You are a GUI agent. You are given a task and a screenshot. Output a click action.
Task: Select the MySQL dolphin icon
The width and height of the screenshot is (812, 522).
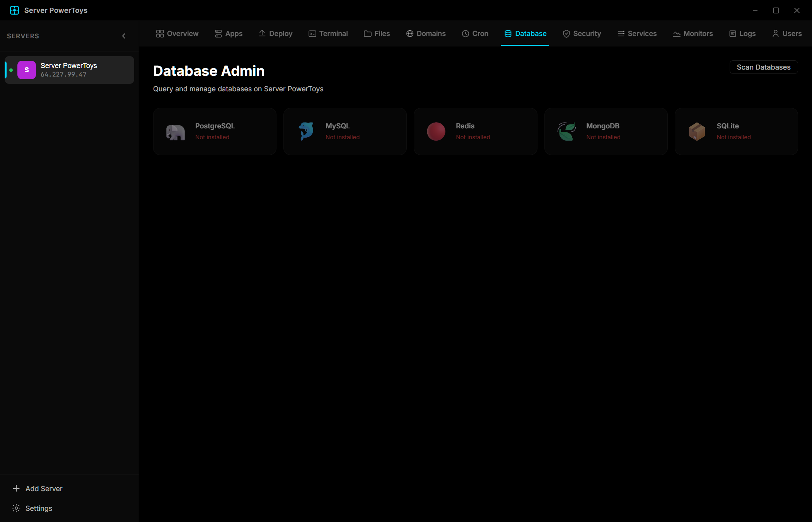click(x=306, y=131)
